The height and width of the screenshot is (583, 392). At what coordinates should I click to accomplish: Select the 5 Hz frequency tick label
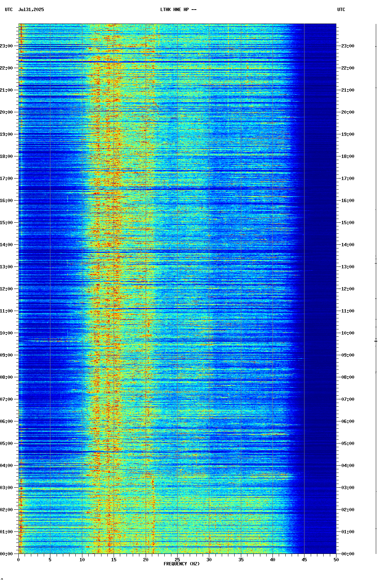[50, 560]
